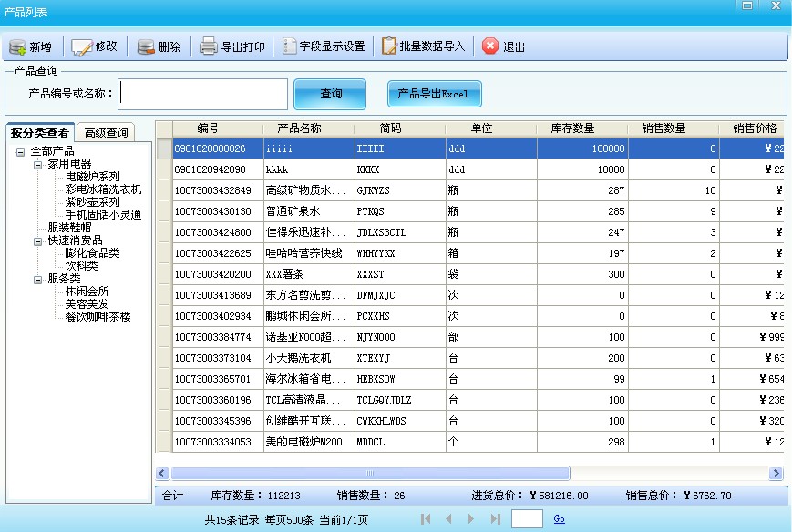Image resolution: width=792 pixels, height=532 pixels.
Task: Click code cell 10073003384774
Action: [218, 337]
